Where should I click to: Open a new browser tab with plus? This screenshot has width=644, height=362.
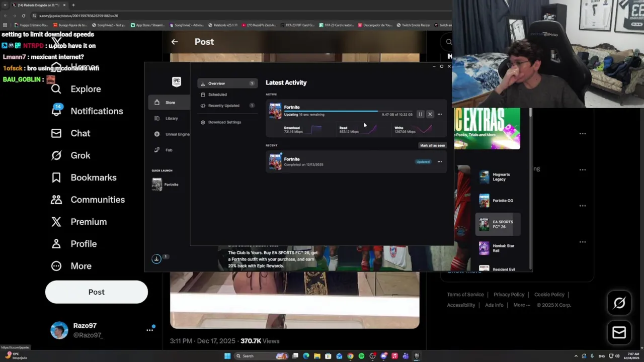coord(73,5)
